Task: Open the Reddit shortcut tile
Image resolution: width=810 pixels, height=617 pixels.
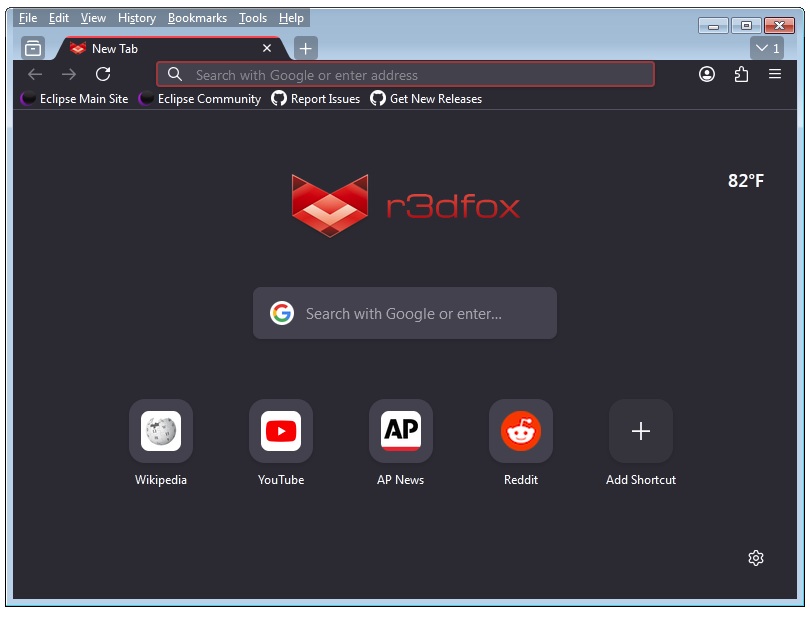Action: point(521,431)
